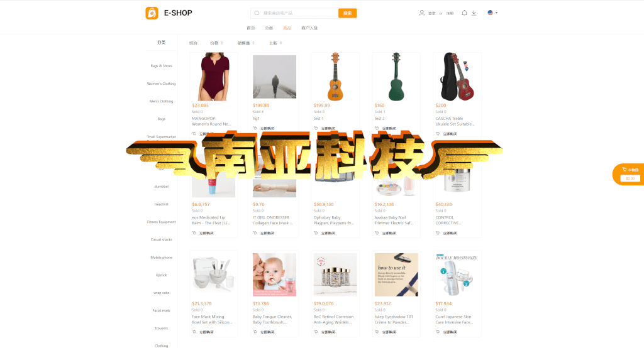Toggle the 价格 price sort arrows
Screen dimensions: 644x348
[222, 43]
